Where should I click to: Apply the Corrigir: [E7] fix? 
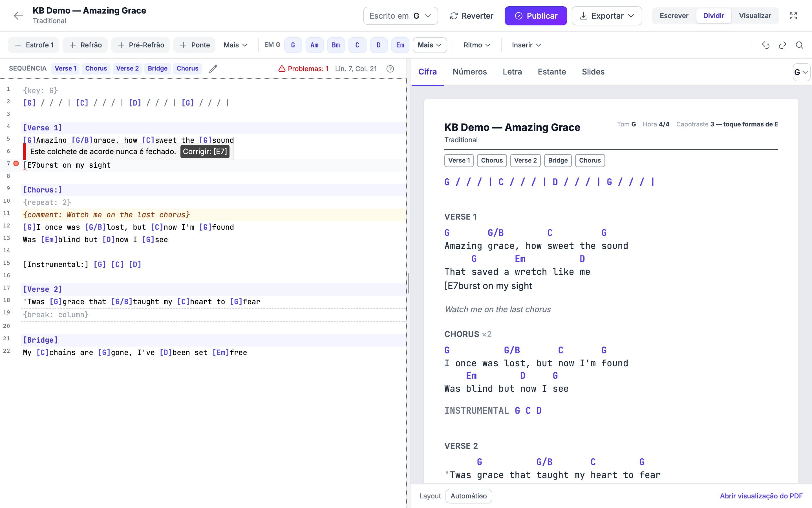tap(205, 152)
